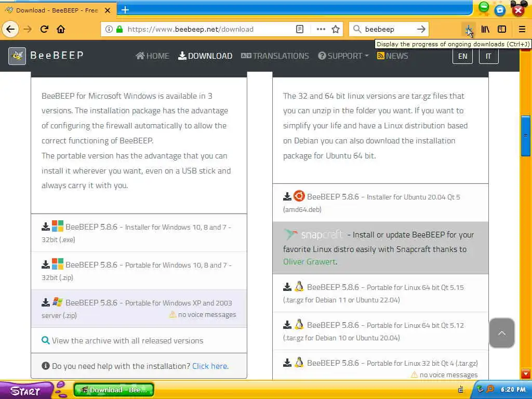Select the Download - Bee... taskbar button

point(114,390)
